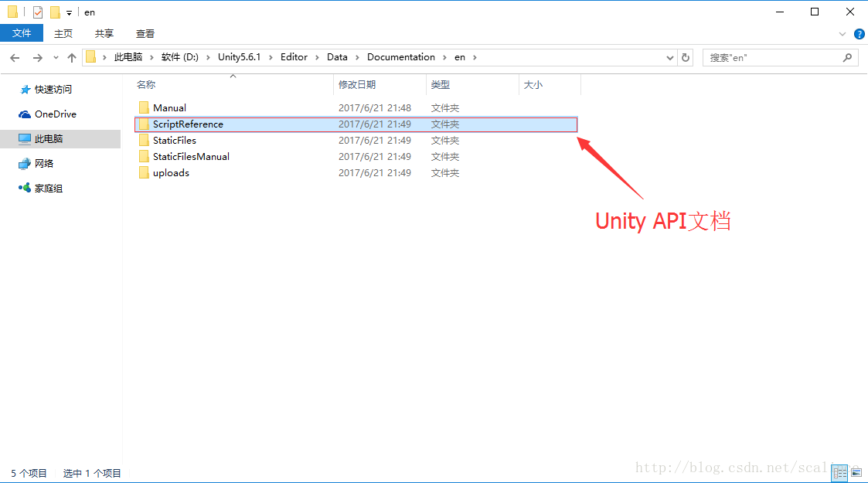Click the 5 个项目 status bar text

[29, 473]
